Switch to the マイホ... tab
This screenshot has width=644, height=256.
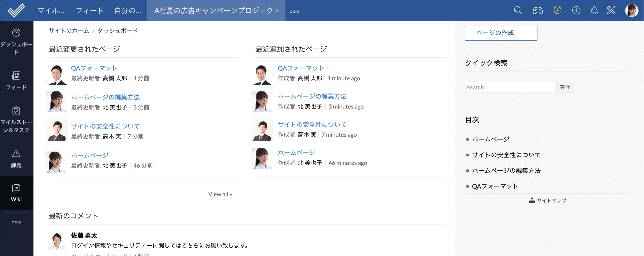click(51, 10)
